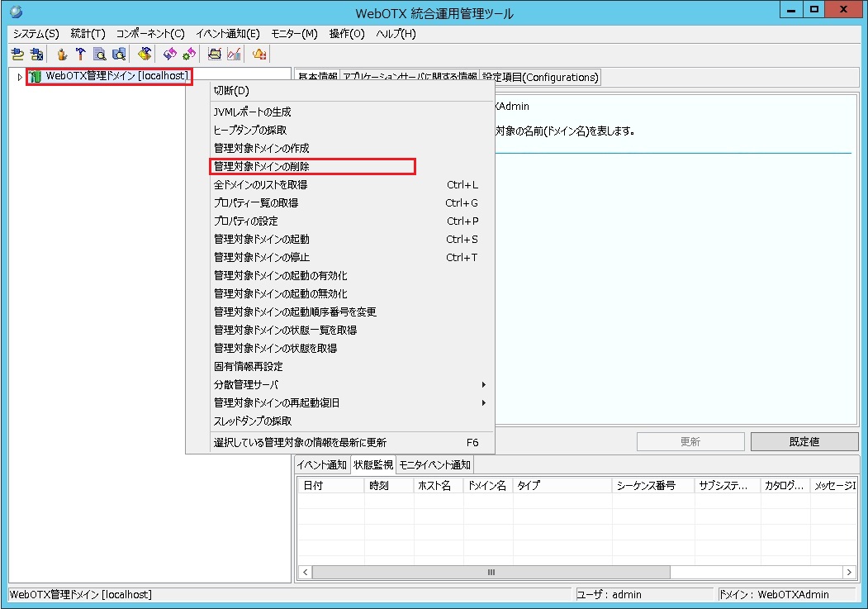Switch to the イベント通知 tab
Viewport: 868px width, 609px height.
coord(319,464)
